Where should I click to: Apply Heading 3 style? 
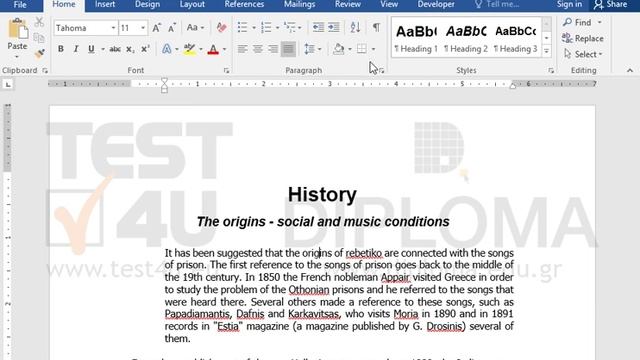(x=516, y=39)
